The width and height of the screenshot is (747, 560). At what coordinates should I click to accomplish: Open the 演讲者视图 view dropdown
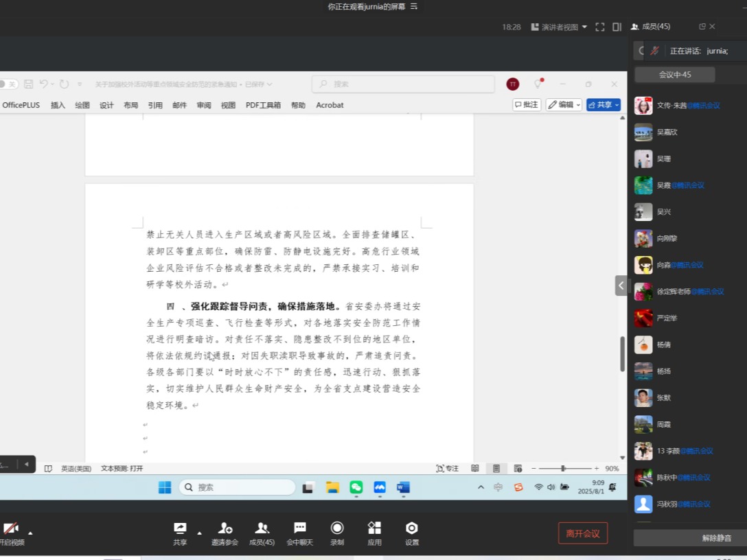[559, 27]
